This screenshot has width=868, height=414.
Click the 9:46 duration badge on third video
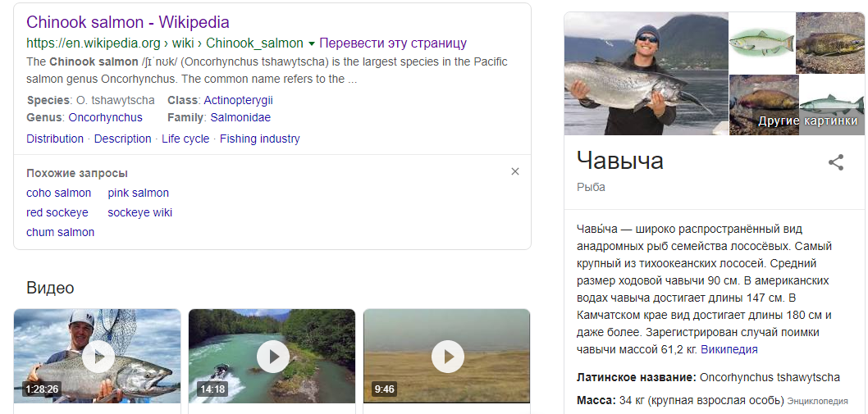(384, 389)
